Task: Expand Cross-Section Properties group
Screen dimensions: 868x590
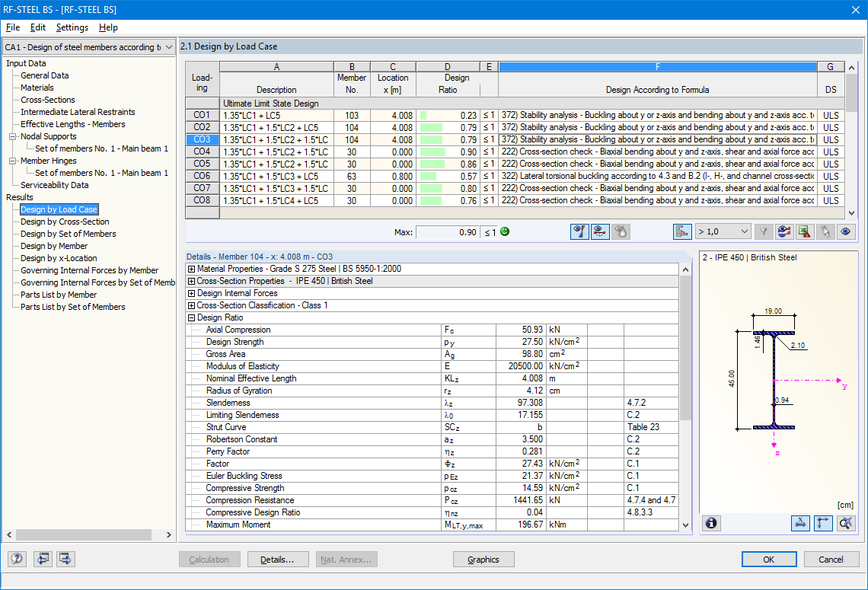Action: click(x=192, y=281)
